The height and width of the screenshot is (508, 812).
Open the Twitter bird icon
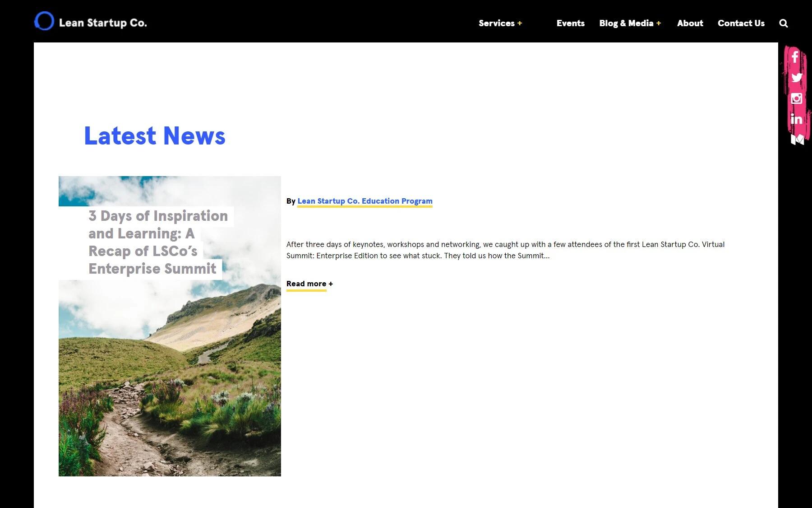coord(796,78)
